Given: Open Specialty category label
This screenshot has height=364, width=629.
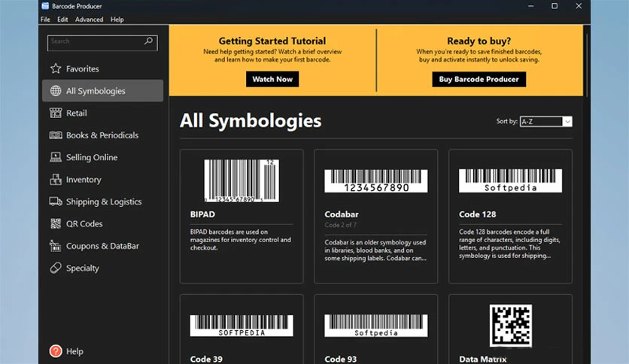Looking at the screenshot, I should tap(83, 268).
